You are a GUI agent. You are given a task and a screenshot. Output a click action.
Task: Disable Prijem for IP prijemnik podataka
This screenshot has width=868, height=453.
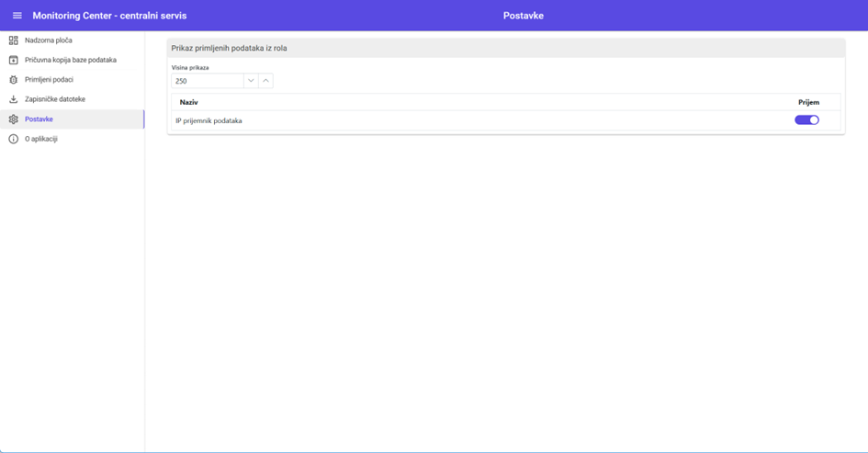click(x=806, y=120)
